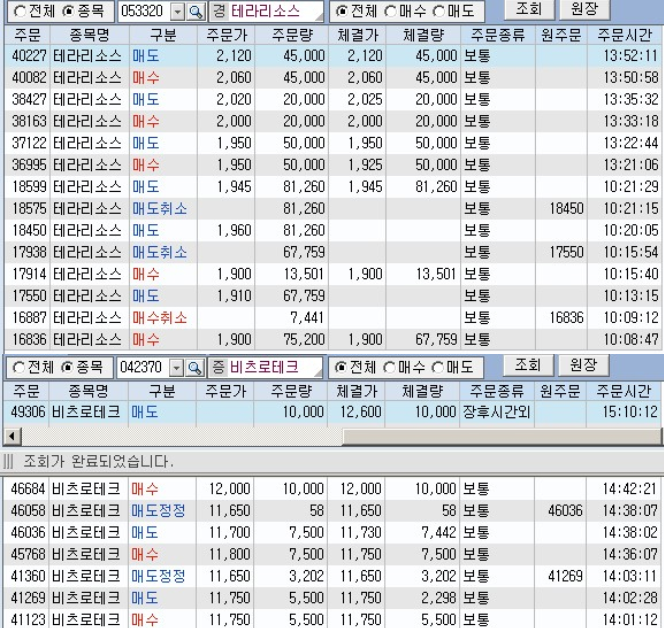Select order row 38163
This screenshot has width=664, height=628.
[x=333, y=122]
